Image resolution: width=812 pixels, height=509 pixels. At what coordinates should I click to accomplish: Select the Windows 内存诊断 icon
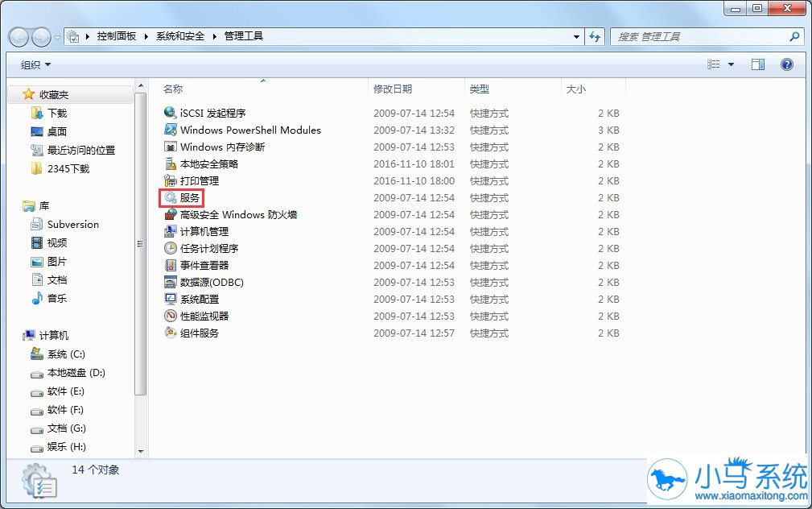tap(170, 147)
